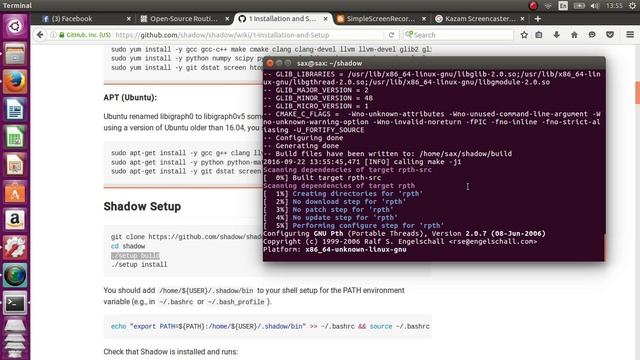Click the browser page scrollbar thumb
Screen dimensions: 640x360
(637, 93)
